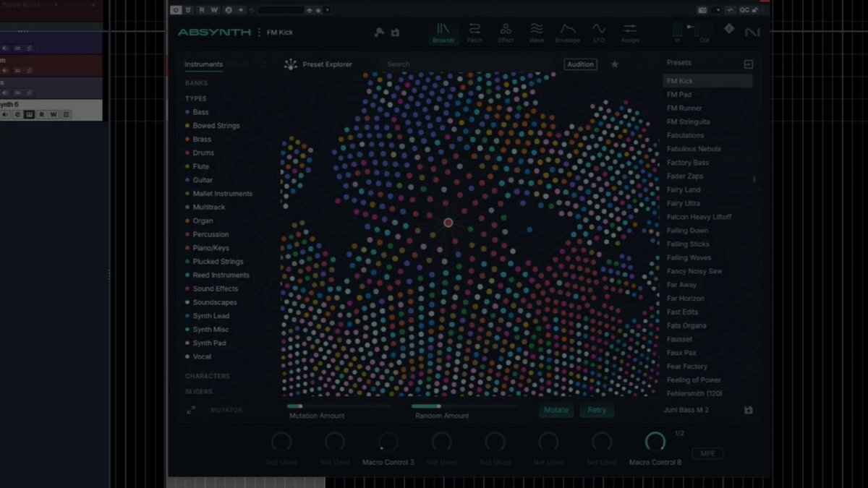The width and height of the screenshot is (868, 488).
Task: Click the Mutate button
Action: [x=556, y=410]
